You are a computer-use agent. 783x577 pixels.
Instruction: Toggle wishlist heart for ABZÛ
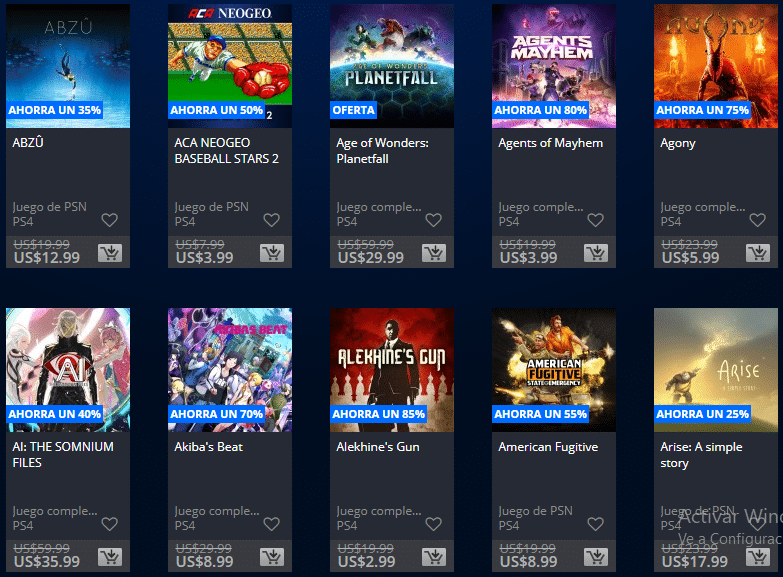click(109, 220)
